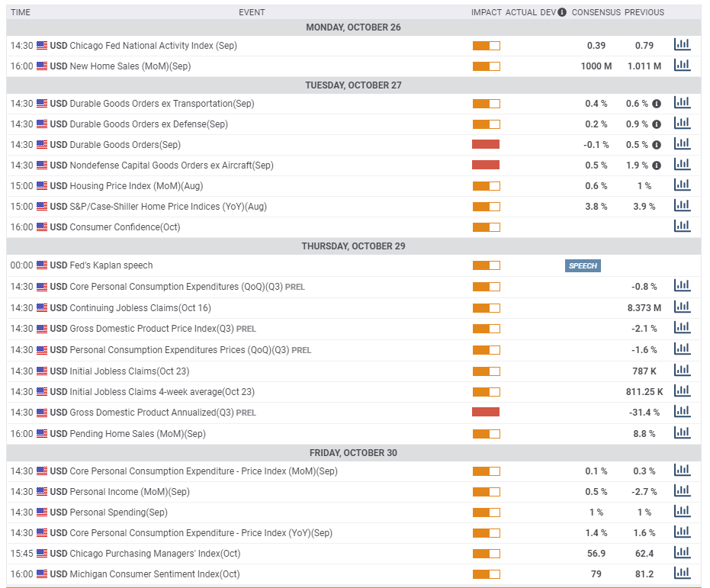The height and width of the screenshot is (588, 710).
Task: Open chart icon for Initial Jobless Claims(Oct 23)
Action: point(682,371)
